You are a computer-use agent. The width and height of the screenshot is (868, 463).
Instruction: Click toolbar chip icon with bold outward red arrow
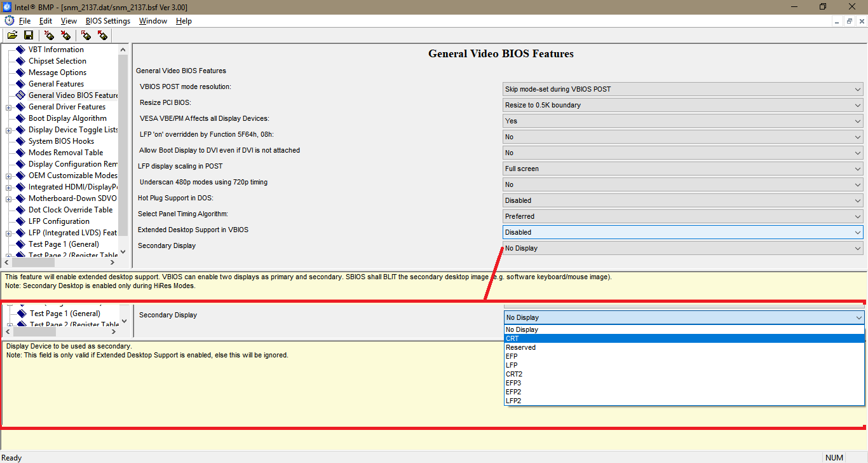pos(102,35)
